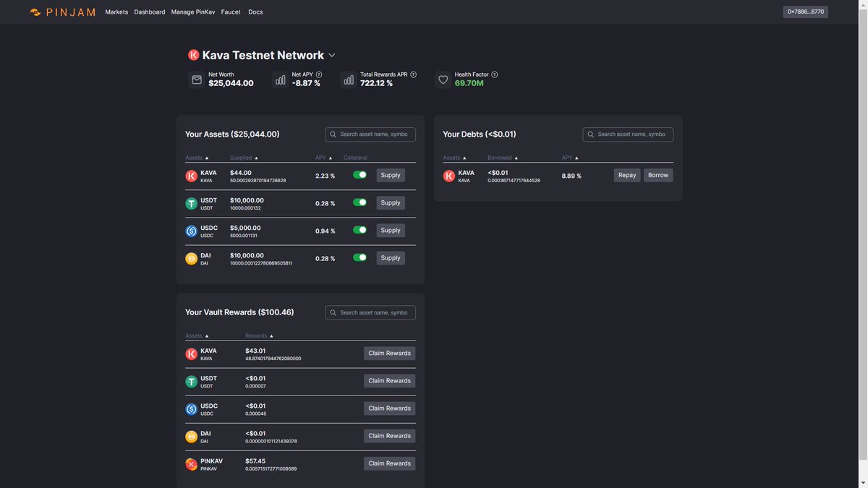Sort Vault Rewards by Rewards column
Screen dimensions: 868x488
[260, 336]
